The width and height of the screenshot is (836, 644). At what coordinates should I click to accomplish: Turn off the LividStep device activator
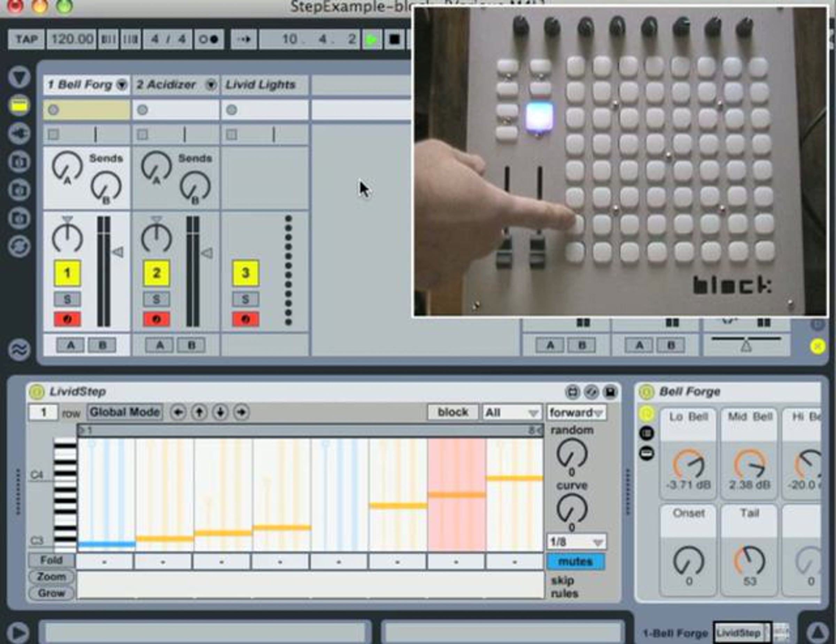(x=37, y=392)
